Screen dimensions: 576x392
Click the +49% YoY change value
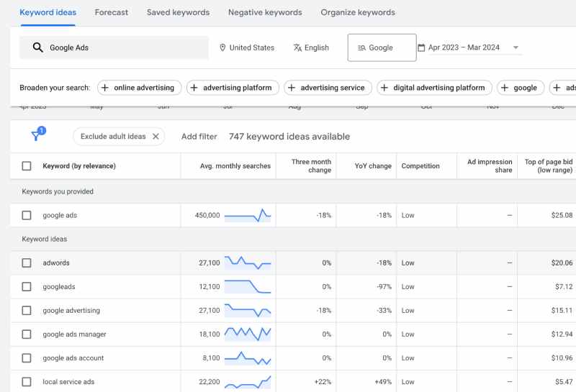click(383, 382)
